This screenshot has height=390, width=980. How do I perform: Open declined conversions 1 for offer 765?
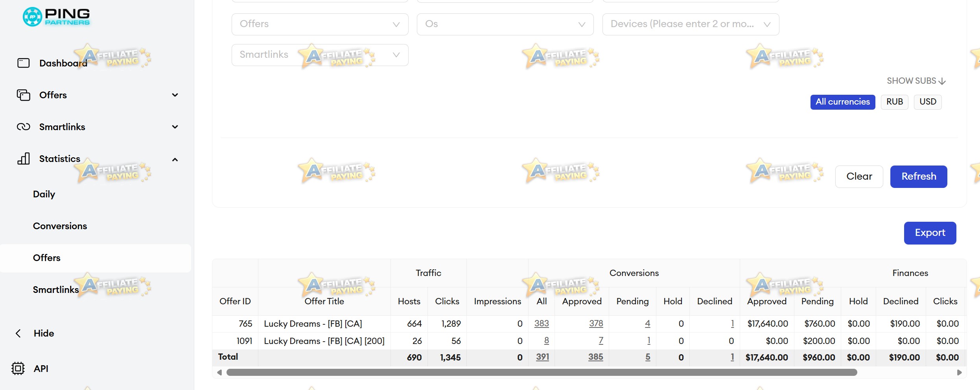[x=732, y=324]
